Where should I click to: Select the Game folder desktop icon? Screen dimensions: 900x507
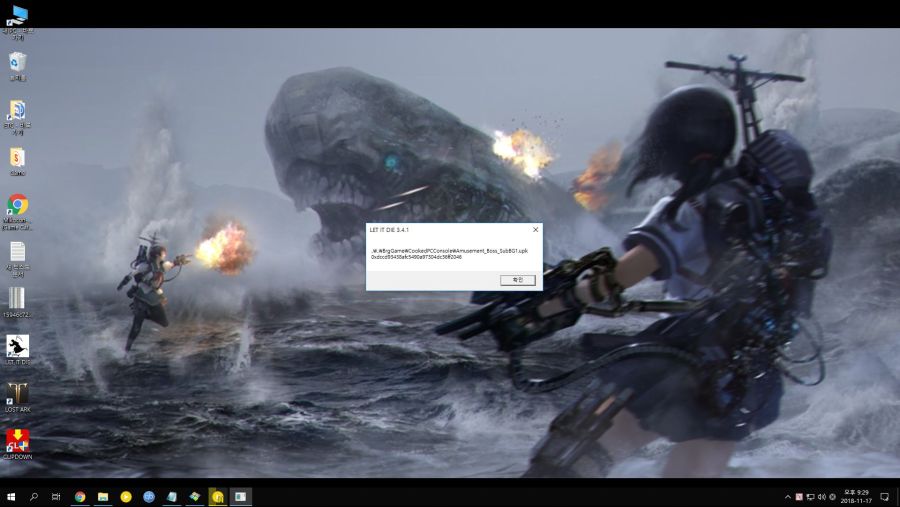17,158
